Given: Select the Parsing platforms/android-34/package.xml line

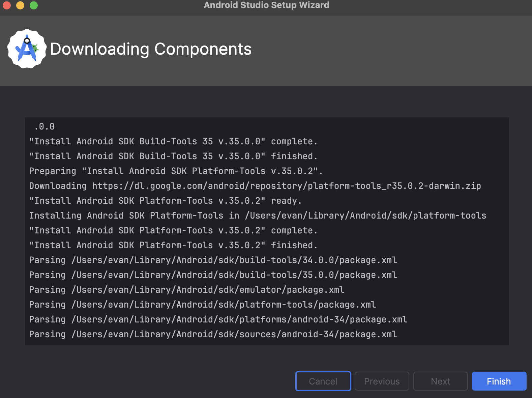Looking at the screenshot, I should pyautogui.click(x=218, y=319).
